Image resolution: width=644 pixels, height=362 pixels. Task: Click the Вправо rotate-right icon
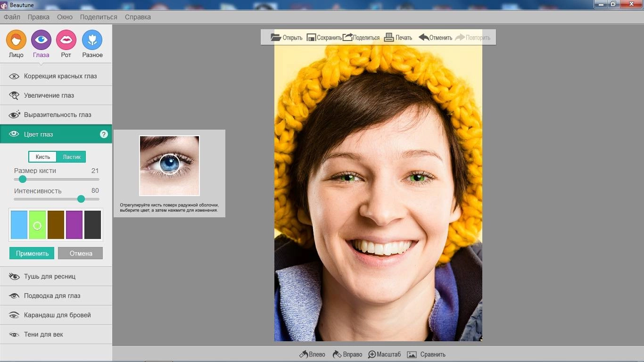[337, 354]
